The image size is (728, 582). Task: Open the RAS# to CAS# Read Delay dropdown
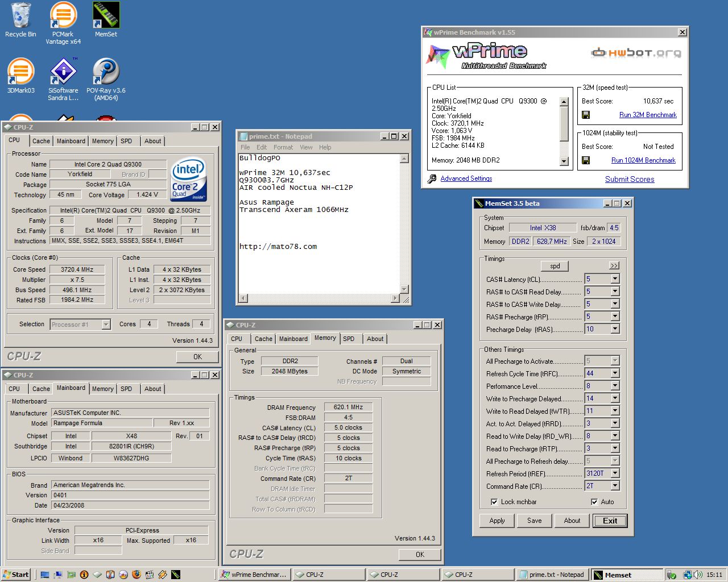click(x=615, y=292)
